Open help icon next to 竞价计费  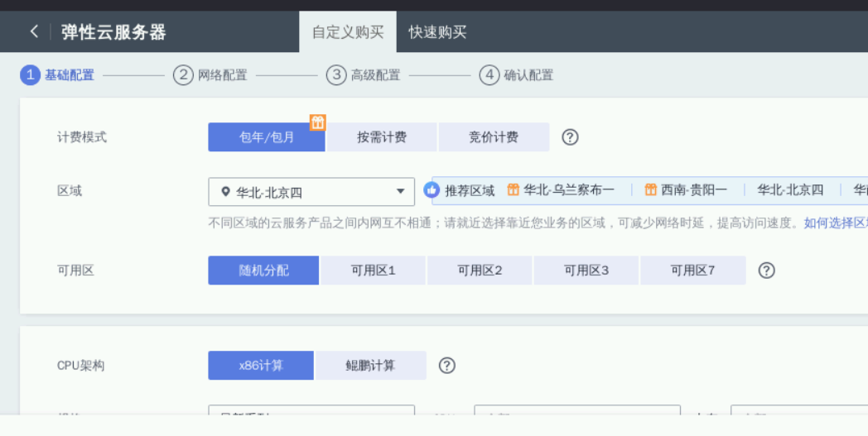click(x=570, y=137)
